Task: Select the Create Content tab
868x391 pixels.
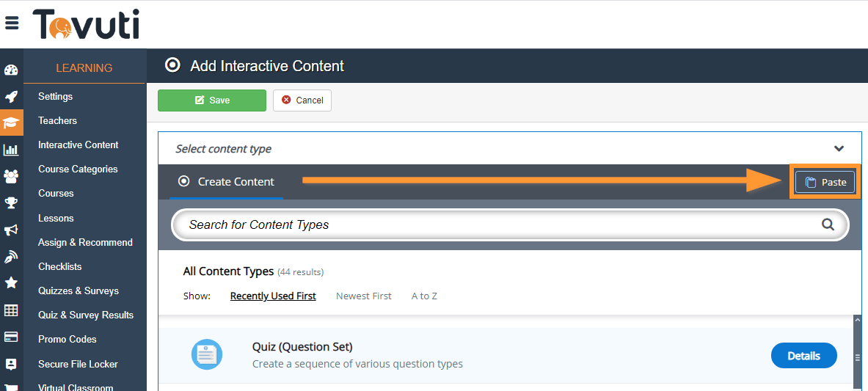Action: point(227,182)
